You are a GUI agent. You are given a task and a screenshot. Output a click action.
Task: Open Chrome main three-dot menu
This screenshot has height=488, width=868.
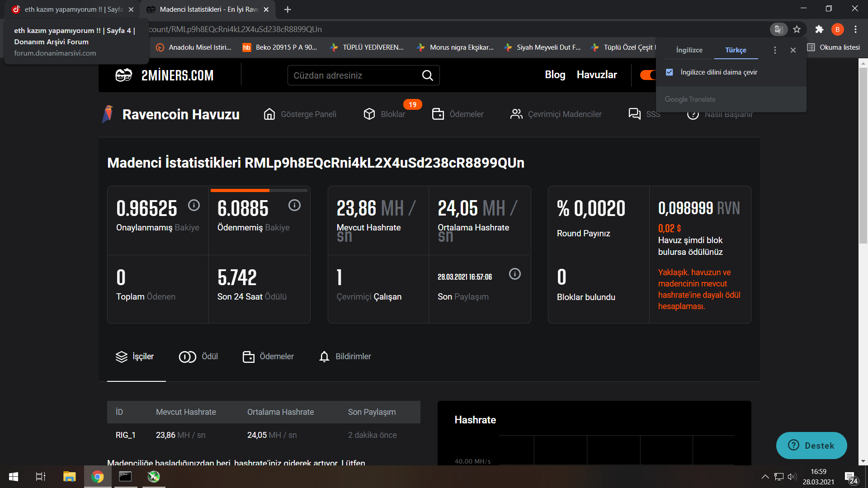(855, 29)
